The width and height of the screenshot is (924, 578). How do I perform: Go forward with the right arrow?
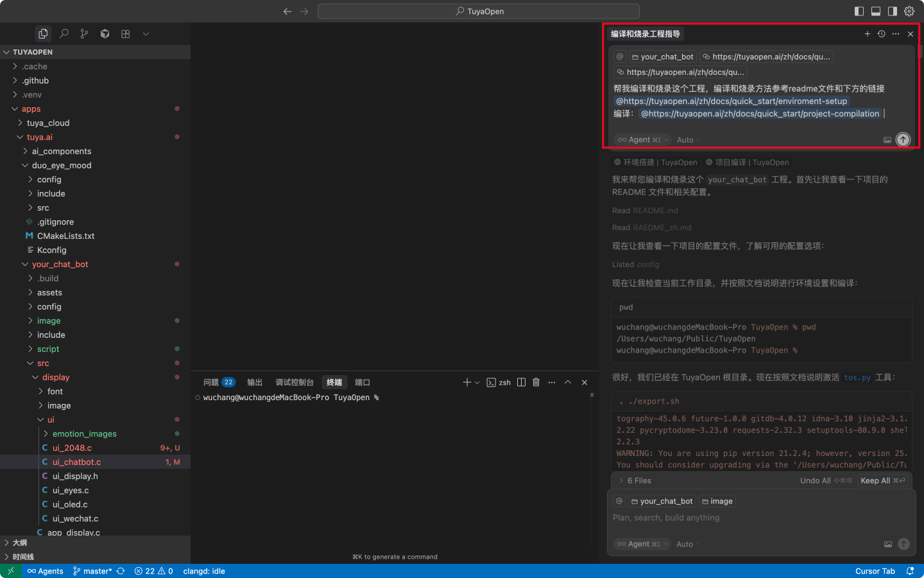click(x=304, y=12)
